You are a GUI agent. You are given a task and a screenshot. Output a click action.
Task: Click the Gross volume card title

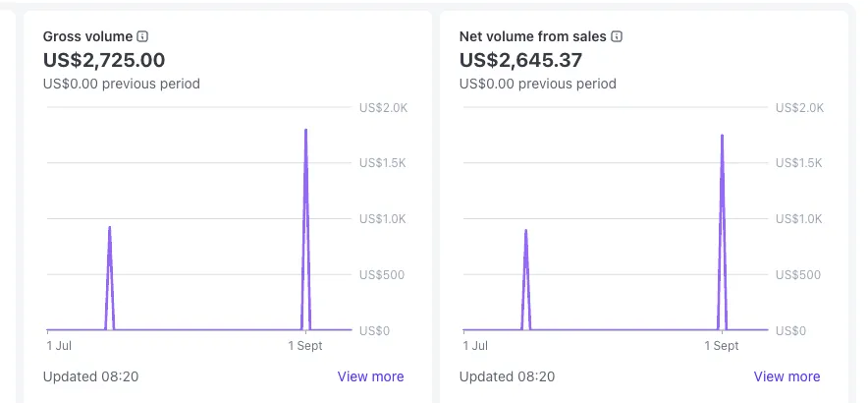(x=88, y=36)
